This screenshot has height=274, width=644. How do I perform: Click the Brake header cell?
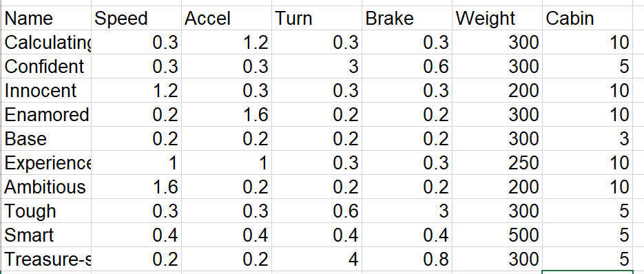(x=407, y=18)
